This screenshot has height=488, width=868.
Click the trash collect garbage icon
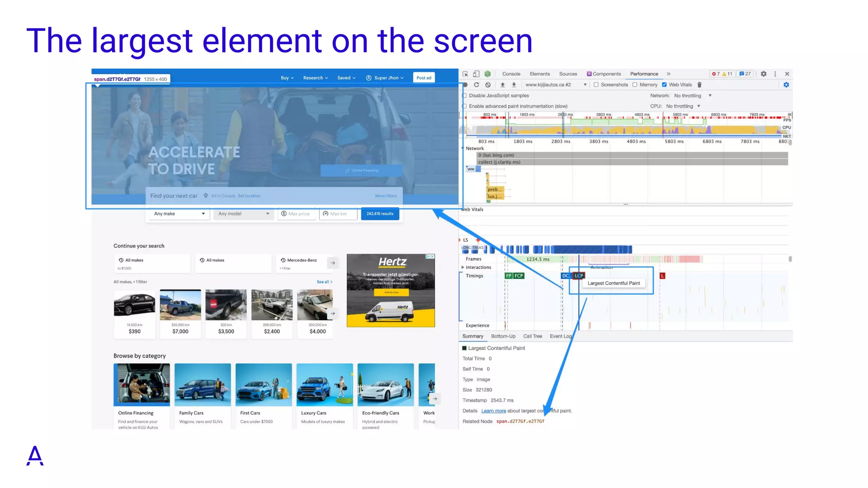699,85
